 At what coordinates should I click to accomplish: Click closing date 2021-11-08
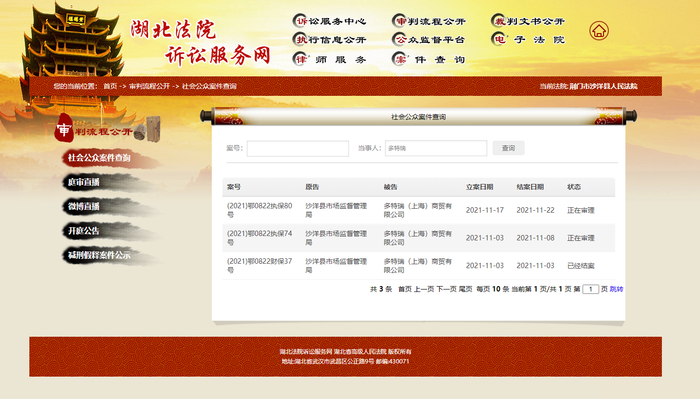[x=535, y=238]
